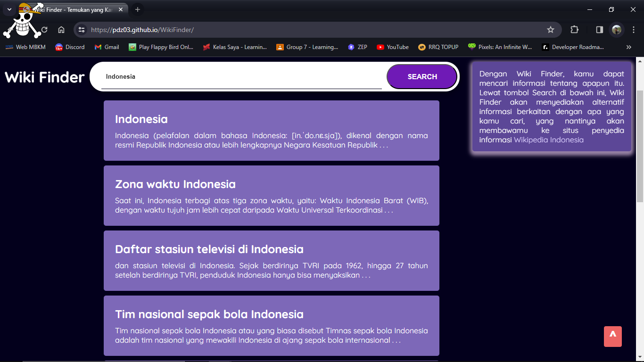Expand the tab search dropdown arrow
Screen dimensions: 644x362
[x=9, y=9]
